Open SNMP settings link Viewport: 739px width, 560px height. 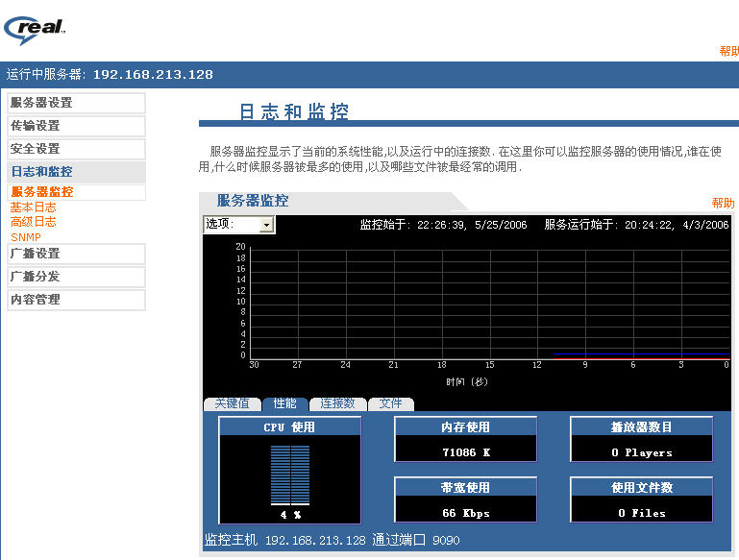(26, 237)
